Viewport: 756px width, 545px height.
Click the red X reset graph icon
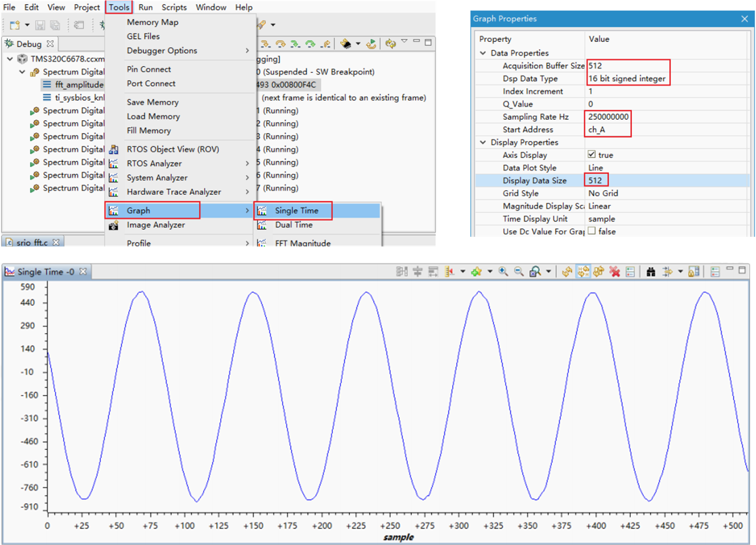click(614, 272)
